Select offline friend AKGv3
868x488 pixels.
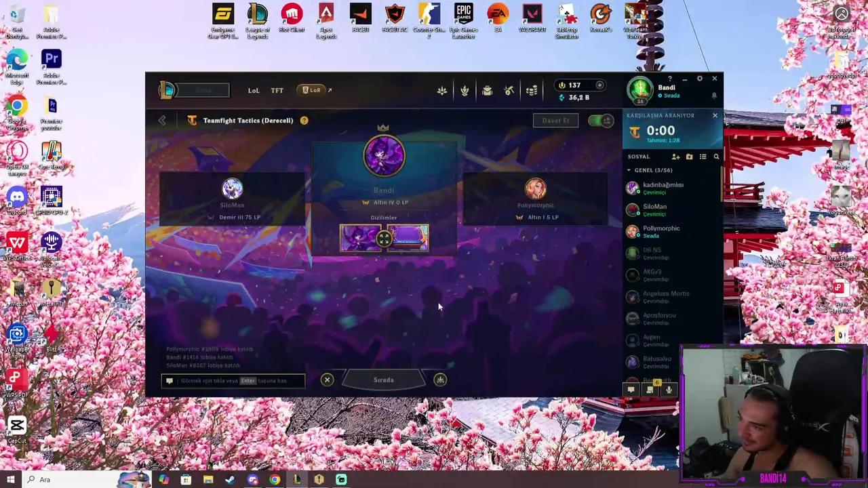[x=673, y=274]
